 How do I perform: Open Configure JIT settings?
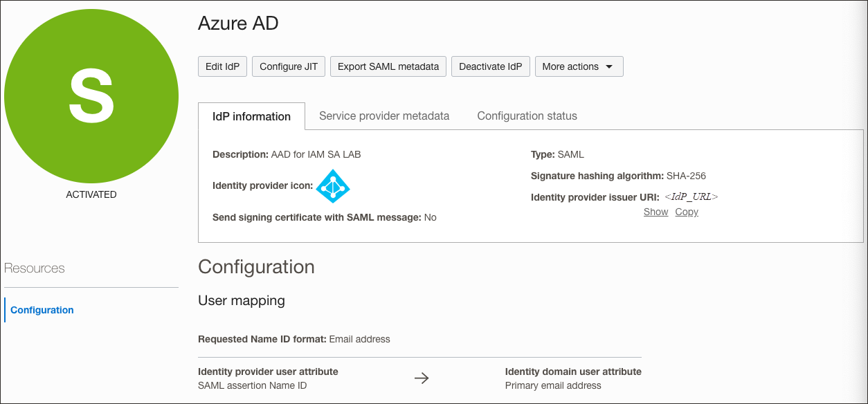pyautogui.click(x=288, y=66)
